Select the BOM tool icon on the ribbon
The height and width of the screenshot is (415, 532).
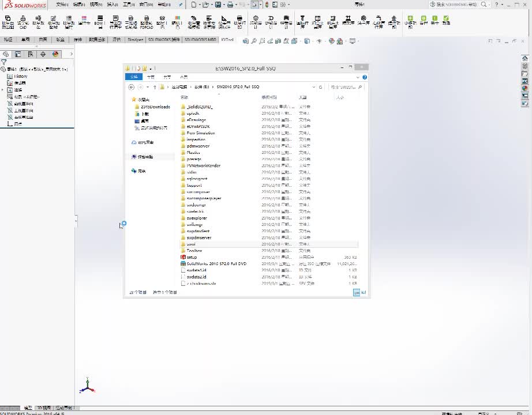100,19
